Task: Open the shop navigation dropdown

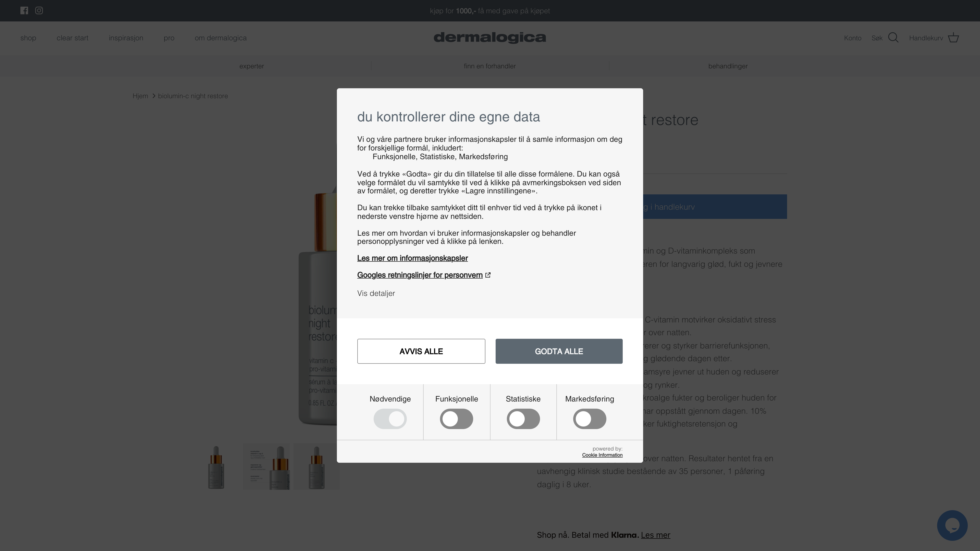Action: 28,38
